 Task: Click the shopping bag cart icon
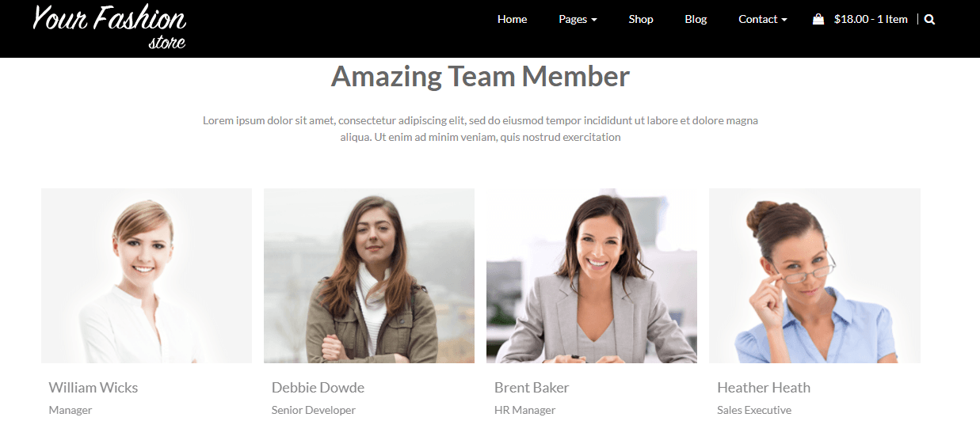(818, 20)
